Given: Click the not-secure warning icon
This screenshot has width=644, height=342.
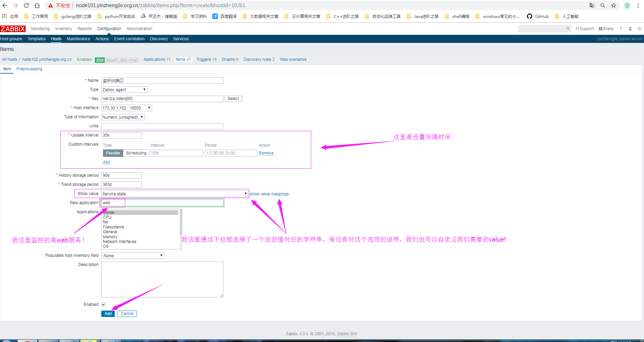Looking at the screenshot, I should (51, 5).
